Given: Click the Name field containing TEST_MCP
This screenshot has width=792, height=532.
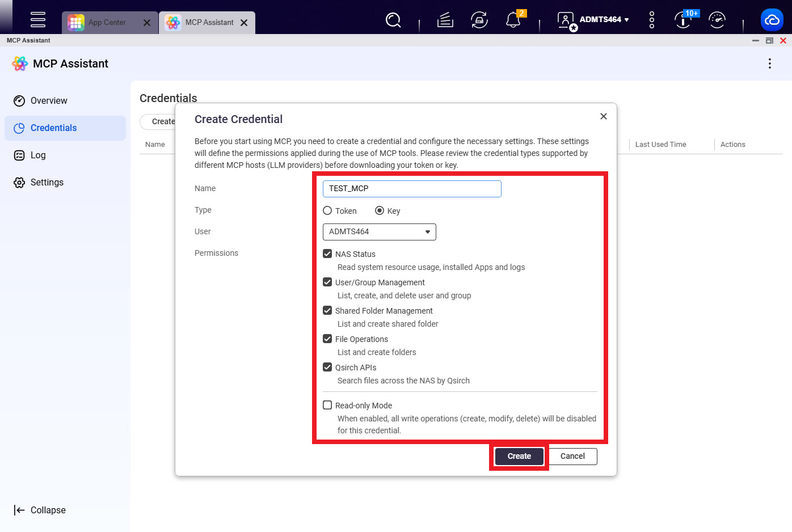Looking at the screenshot, I should (x=411, y=189).
